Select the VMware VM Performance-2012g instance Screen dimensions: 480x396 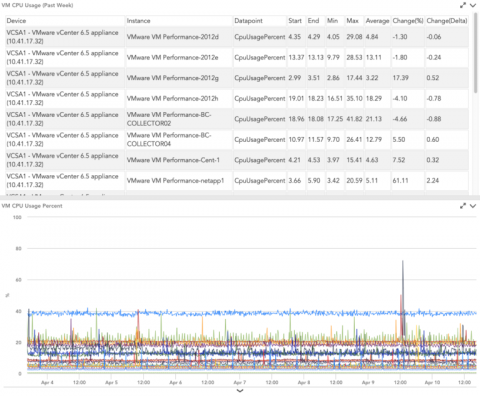pyautogui.click(x=173, y=78)
